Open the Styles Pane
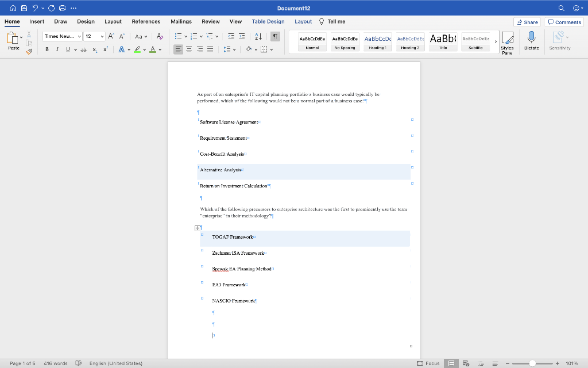The height and width of the screenshot is (368, 588). (507, 43)
